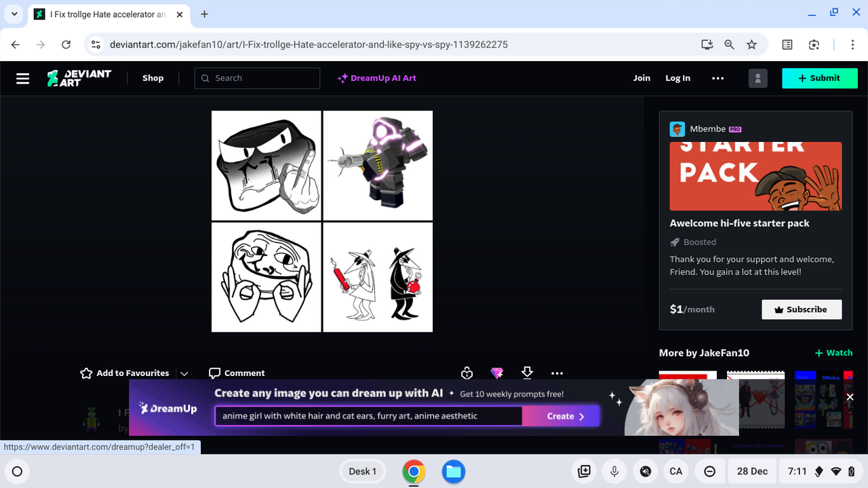Viewport: 868px width, 488px height.
Task: Open quick settings from the 7:11 clock
Action: pyautogui.click(x=821, y=472)
